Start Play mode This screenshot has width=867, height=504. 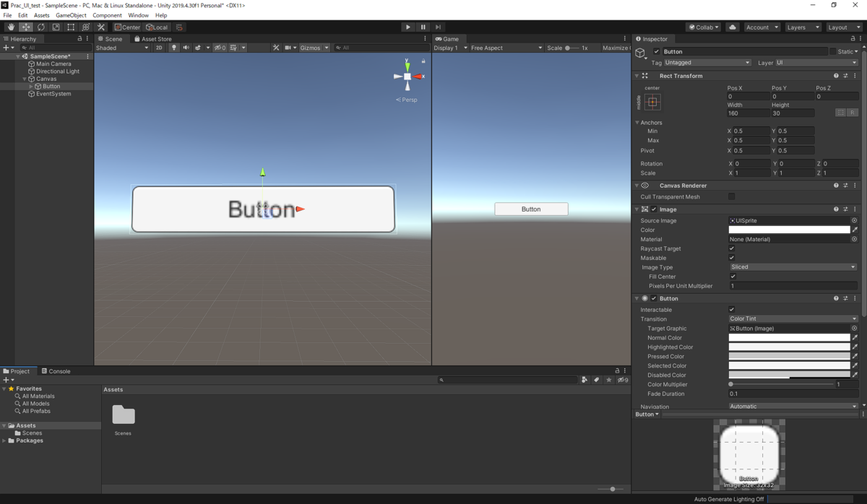pos(407,27)
